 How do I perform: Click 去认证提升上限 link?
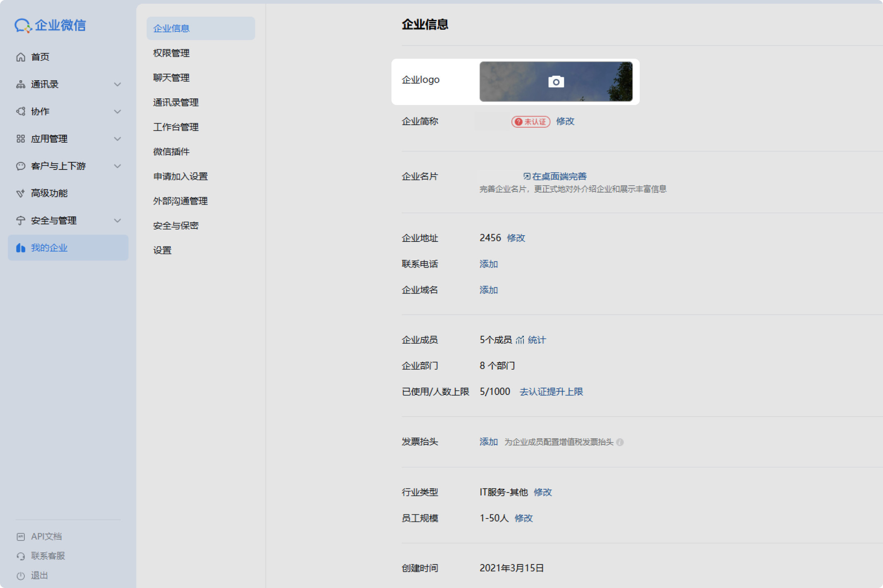(x=552, y=392)
